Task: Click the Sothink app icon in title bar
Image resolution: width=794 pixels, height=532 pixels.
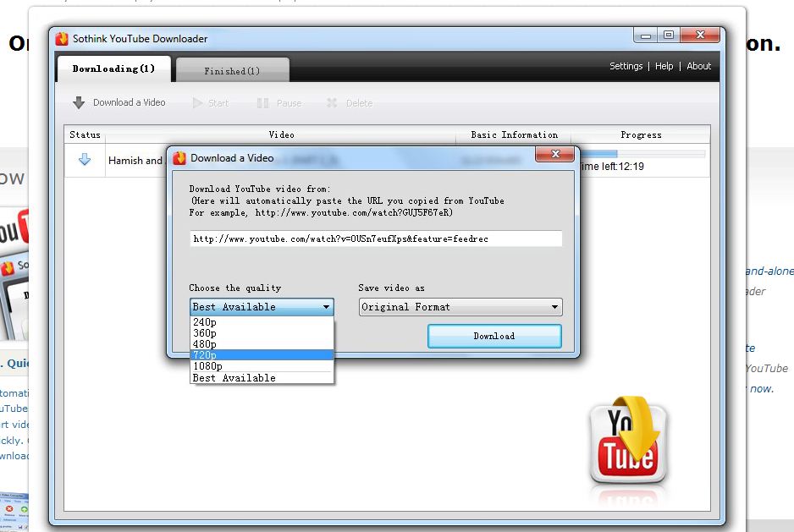Action: (62, 39)
